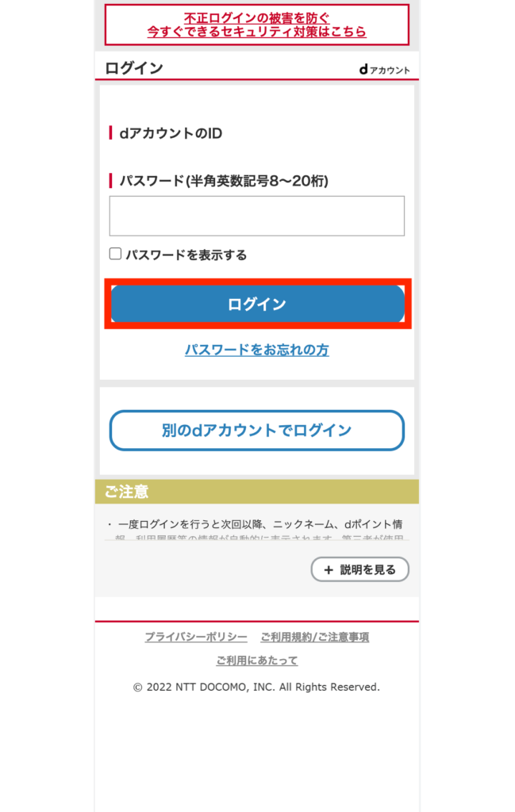The image size is (515, 812).
Task: Open the パスワードをお忘れの方 link
Action: [x=257, y=350]
